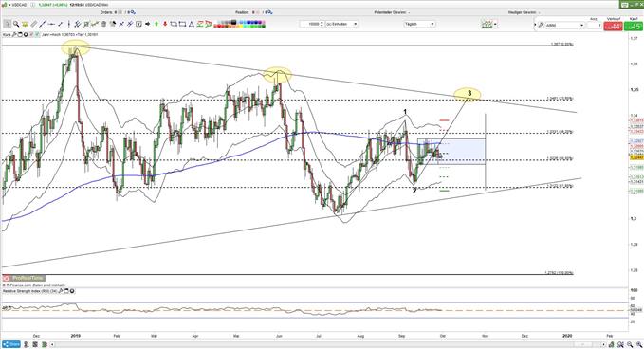This screenshot has height=349, width=644.
Task: Insert a green up-arrow marker
Action: pos(156,24)
